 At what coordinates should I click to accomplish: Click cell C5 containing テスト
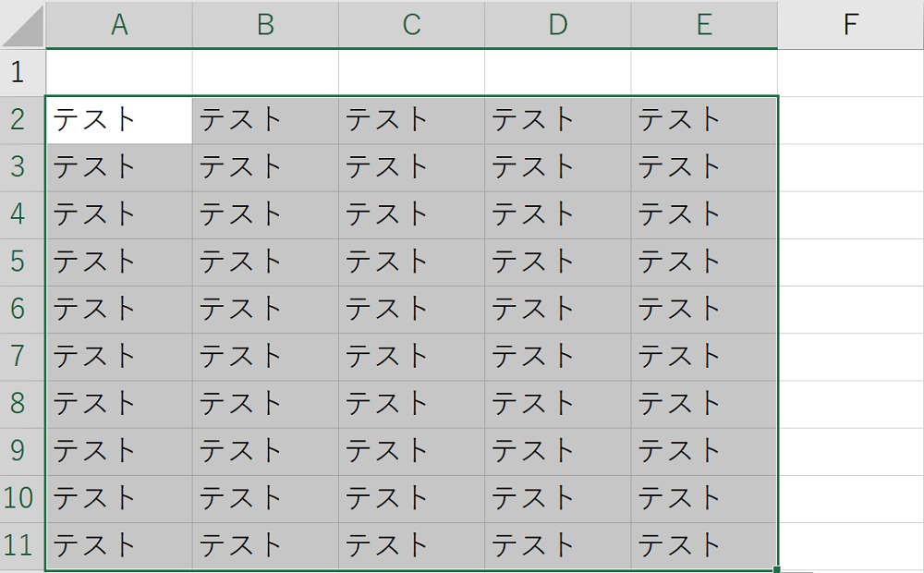click(x=411, y=262)
